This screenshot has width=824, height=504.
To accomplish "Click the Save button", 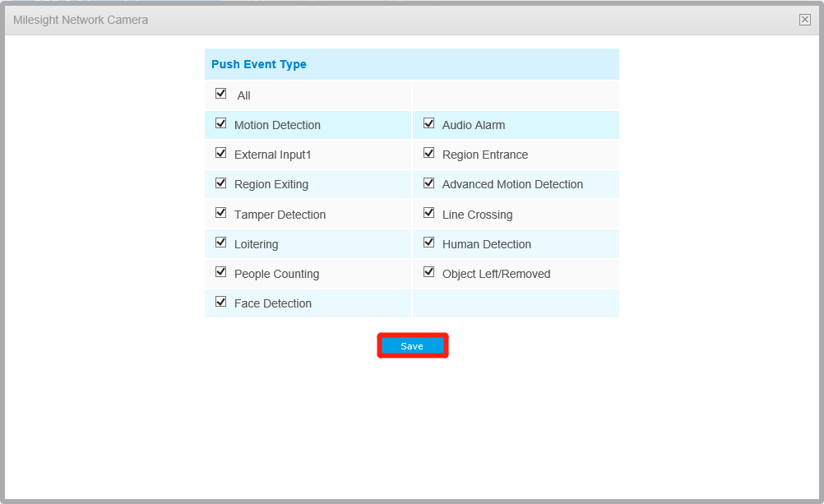I will [x=413, y=346].
